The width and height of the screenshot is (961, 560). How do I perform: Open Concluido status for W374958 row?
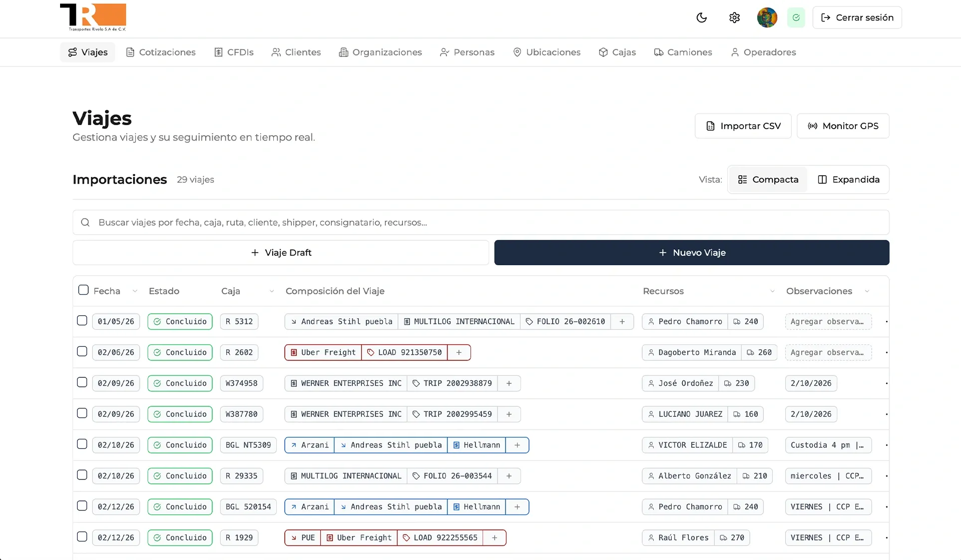coord(180,383)
